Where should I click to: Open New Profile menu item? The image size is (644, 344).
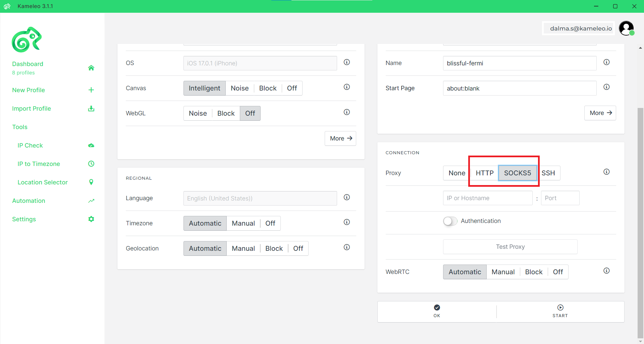point(29,90)
